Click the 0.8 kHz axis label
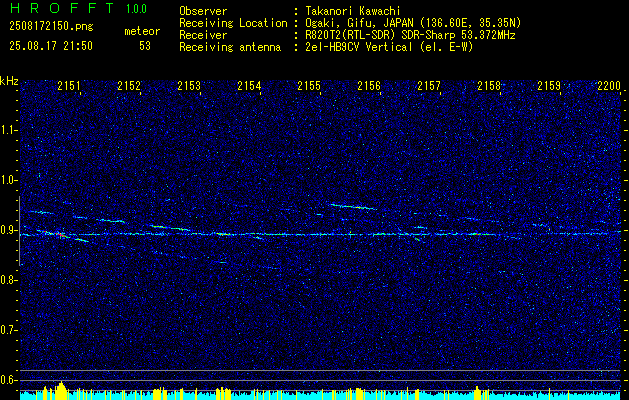The width and height of the screenshot is (629, 400). click(x=9, y=280)
